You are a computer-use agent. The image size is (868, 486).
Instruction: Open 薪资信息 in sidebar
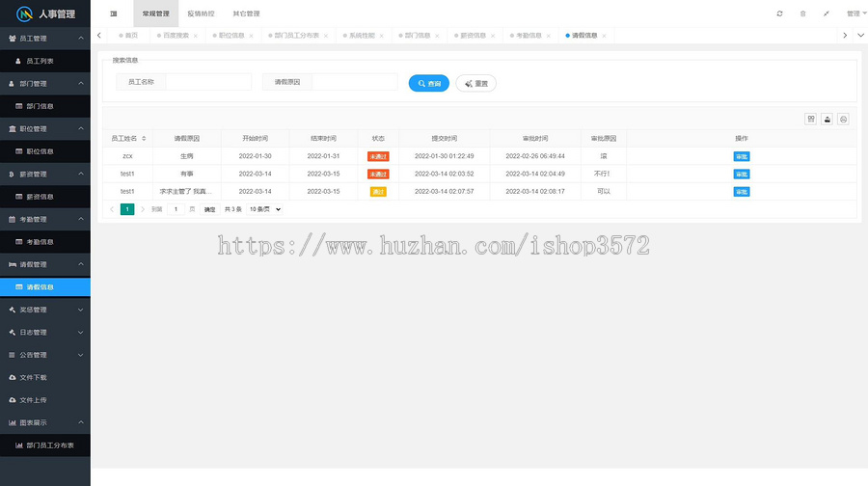pos(44,197)
